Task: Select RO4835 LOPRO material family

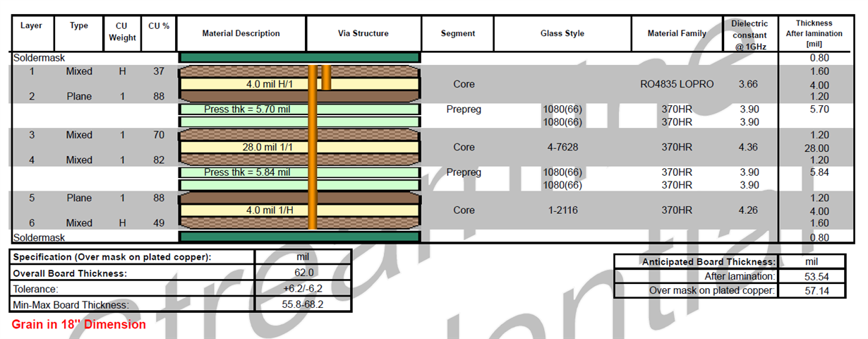Action: [x=677, y=84]
